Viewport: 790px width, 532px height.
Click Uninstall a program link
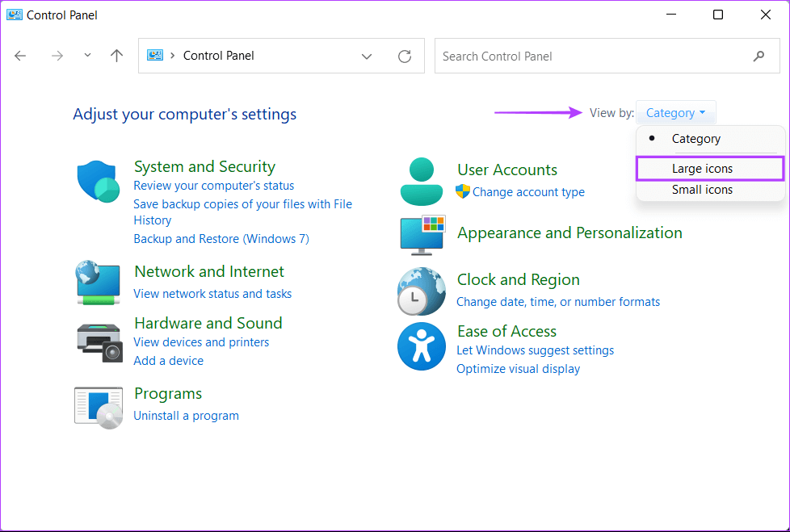point(186,416)
